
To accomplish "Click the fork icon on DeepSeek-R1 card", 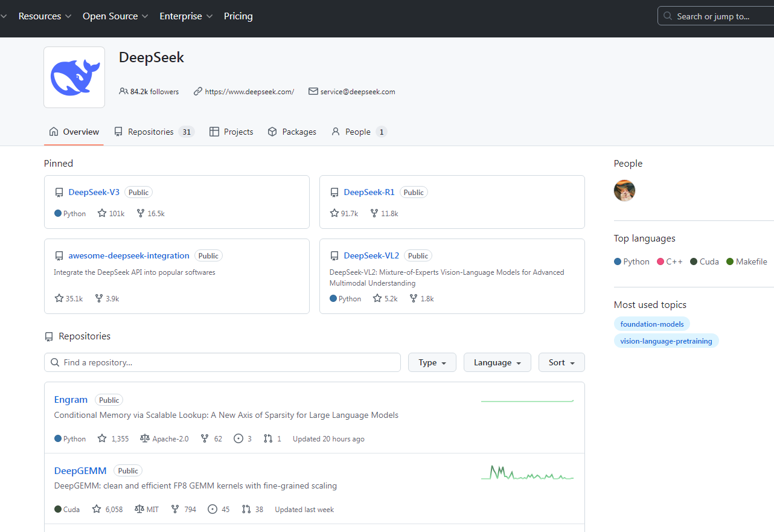I will (x=374, y=213).
